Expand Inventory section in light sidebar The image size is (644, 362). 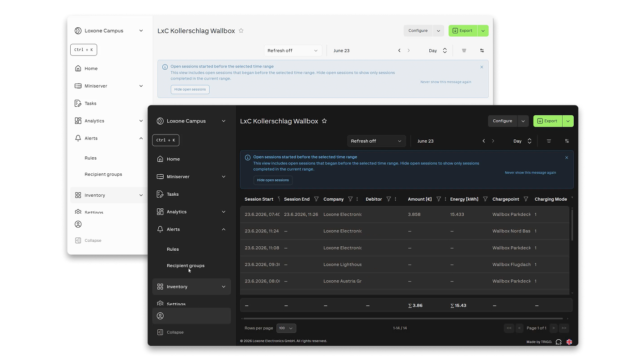coord(141,195)
